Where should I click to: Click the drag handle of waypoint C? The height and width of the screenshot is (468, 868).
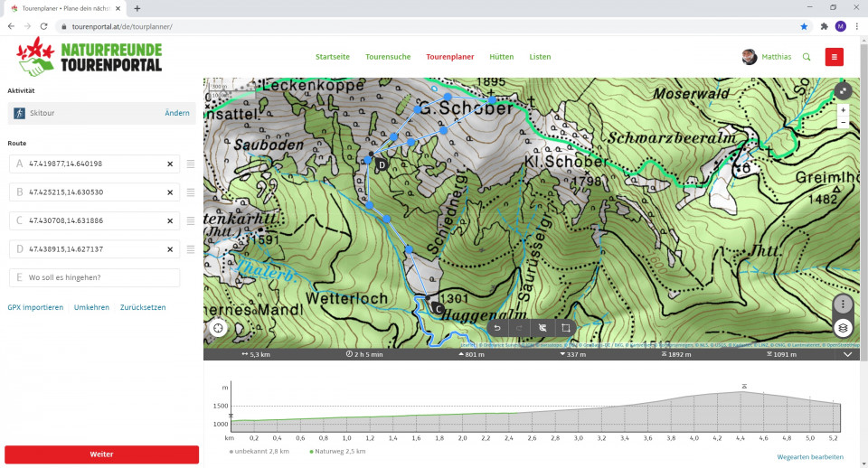[191, 220]
